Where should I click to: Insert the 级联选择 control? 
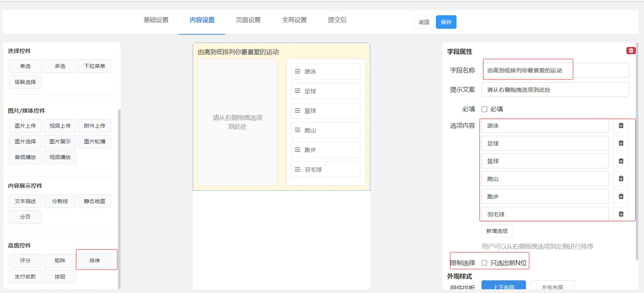25,82
